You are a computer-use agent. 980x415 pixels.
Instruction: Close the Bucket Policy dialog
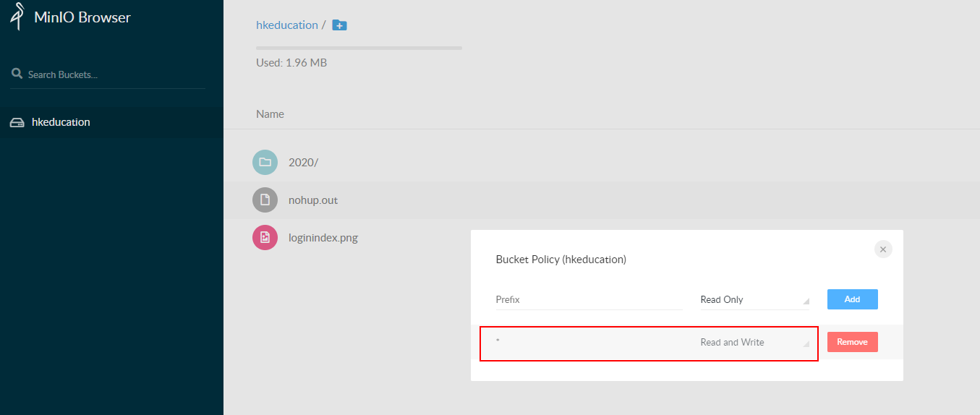point(883,249)
